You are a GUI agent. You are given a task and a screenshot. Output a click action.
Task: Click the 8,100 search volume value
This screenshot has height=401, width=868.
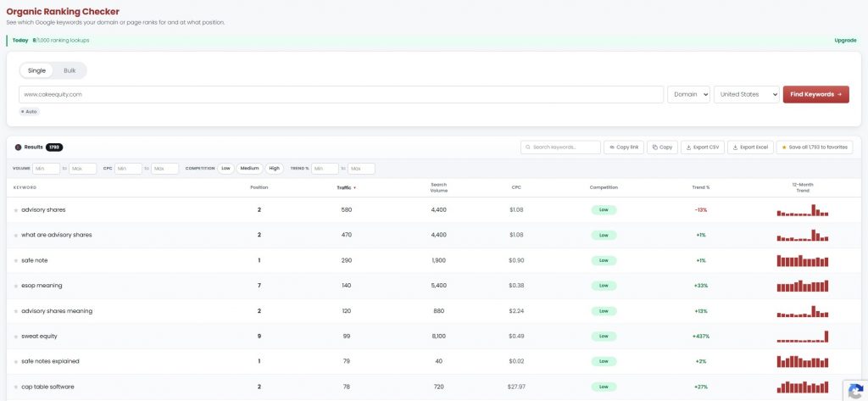pyautogui.click(x=439, y=337)
